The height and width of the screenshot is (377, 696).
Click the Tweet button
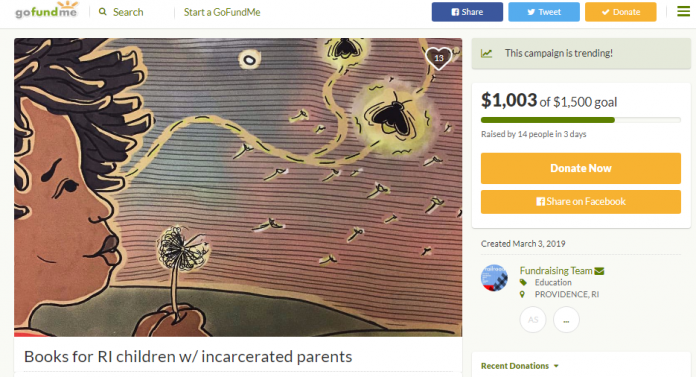pyautogui.click(x=544, y=12)
